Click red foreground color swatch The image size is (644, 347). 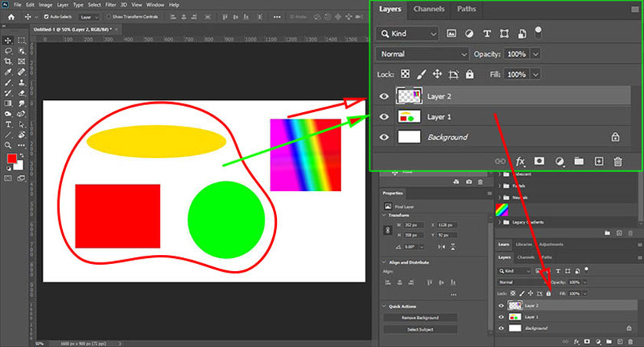12,158
